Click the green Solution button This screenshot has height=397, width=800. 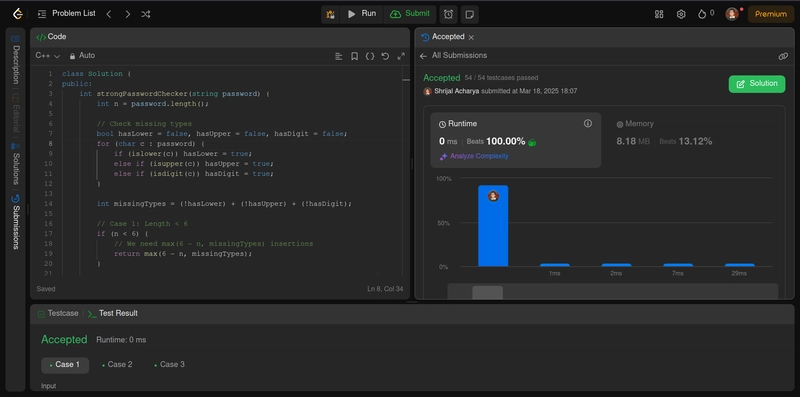pos(757,84)
